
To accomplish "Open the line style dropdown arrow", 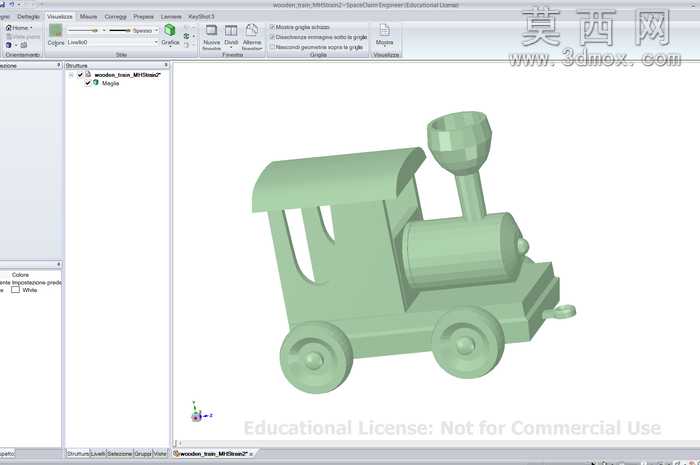I will tap(104, 30).
